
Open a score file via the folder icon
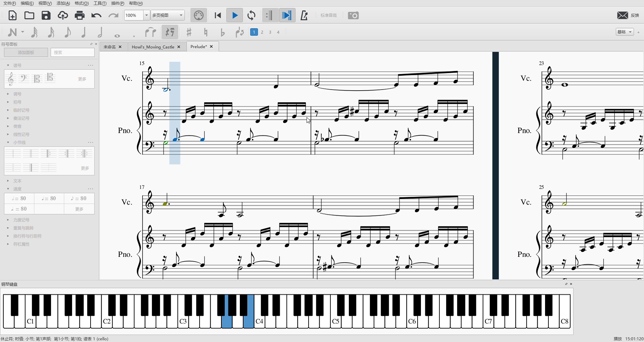coord(29,15)
